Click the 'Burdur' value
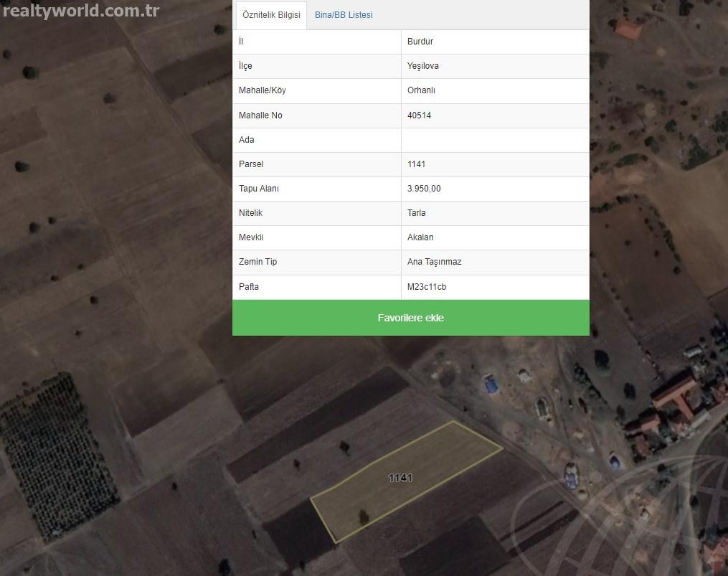Viewport: 728px width, 576px height. [420, 42]
